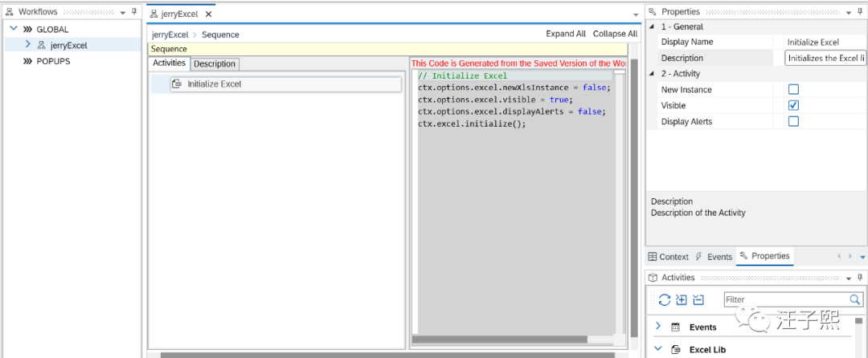Screen dimensions: 868x358
Task: Select the Initialize Excel activity
Action: coord(285,84)
